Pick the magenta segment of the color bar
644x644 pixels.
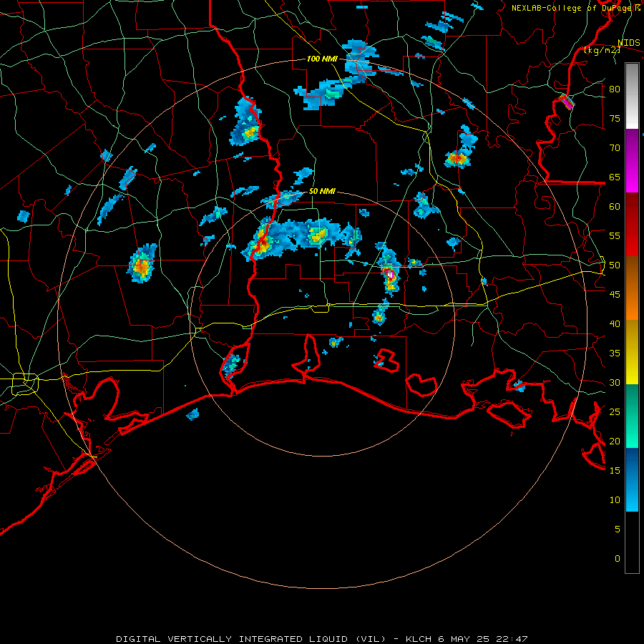(632, 160)
